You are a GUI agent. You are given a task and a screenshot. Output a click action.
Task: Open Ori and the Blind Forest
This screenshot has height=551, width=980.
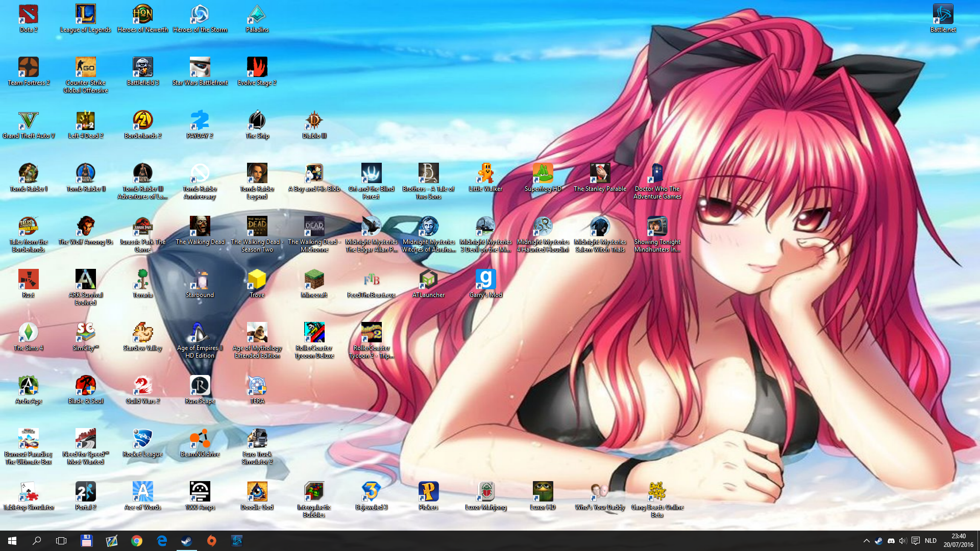(x=371, y=181)
